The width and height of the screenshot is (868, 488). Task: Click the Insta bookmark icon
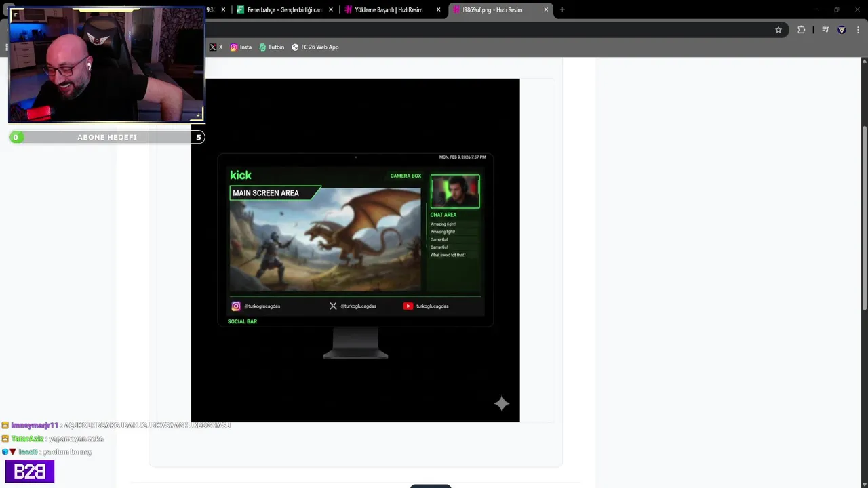click(x=234, y=47)
